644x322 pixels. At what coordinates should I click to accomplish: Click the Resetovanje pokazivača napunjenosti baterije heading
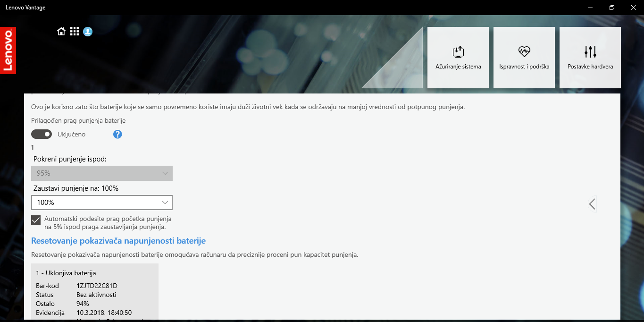pos(118,241)
